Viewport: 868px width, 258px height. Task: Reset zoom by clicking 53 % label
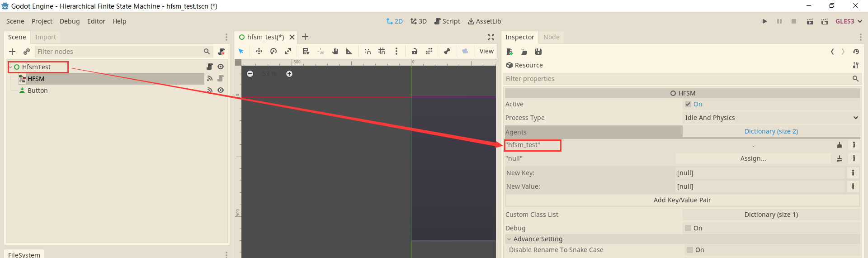[x=269, y=74]
